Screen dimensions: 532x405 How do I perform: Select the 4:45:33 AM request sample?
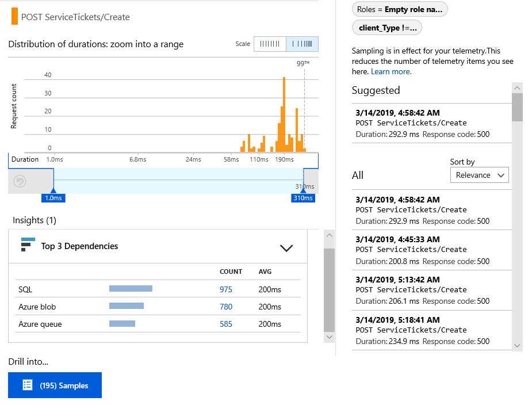(x=431, y=250)
